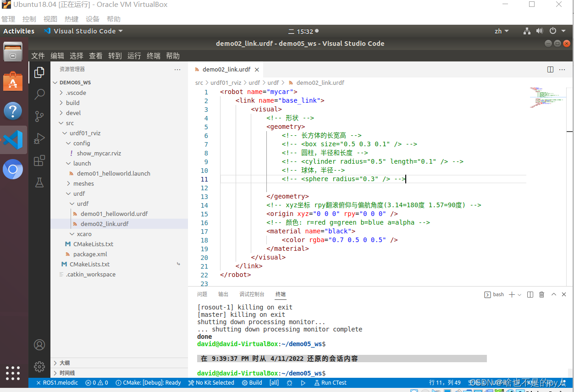Maximize the panel with up chevron
This screenshot has width=574, height=392.
pyautogui.click(x=553, y=294)
